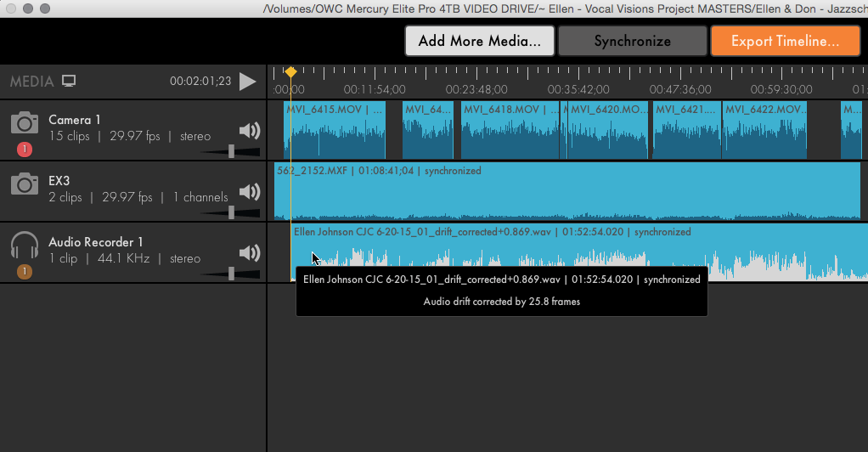Select the MVI_6418.MOV clip
The image size is (868, 452).
[510, 131]
